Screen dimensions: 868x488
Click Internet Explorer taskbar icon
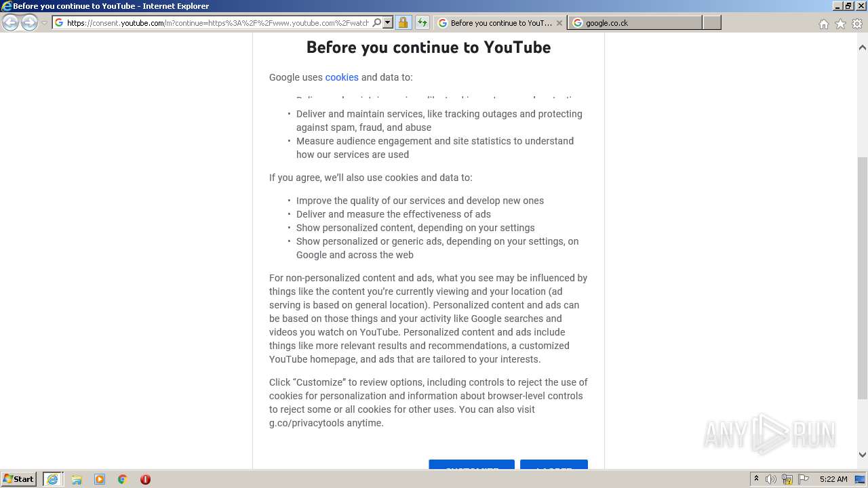coord(52,479)
